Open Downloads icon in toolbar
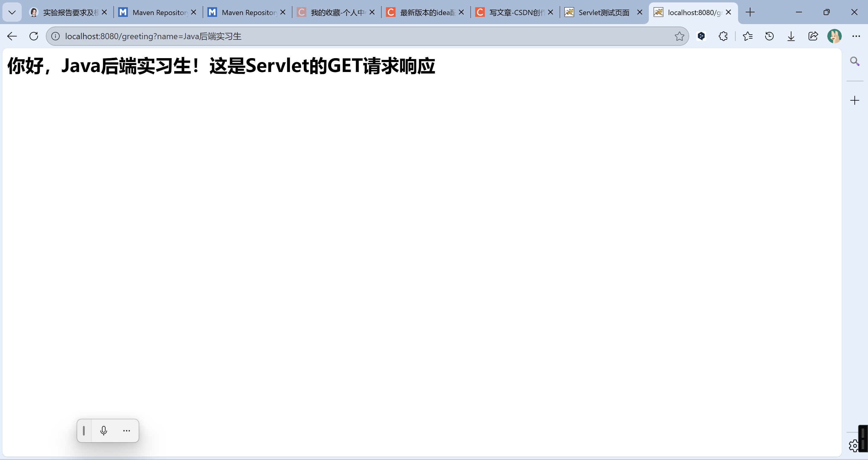The image size is (868, 460). click(x=791, y=36)
